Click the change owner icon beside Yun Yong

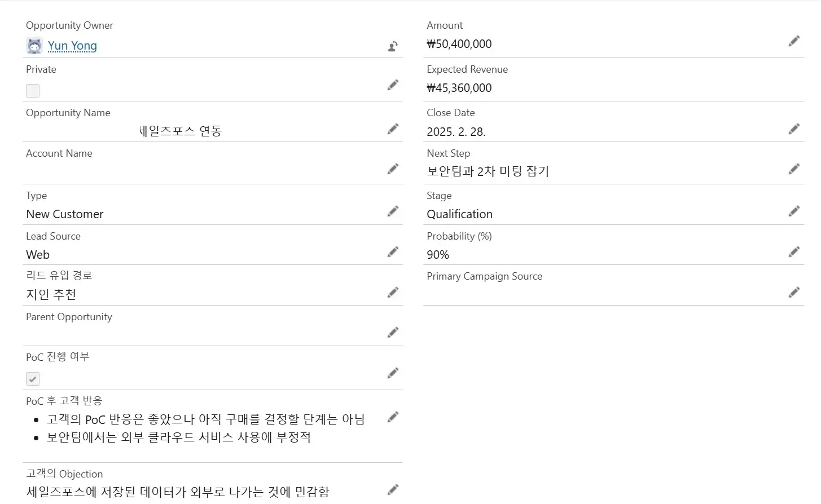tap(393, 46)
